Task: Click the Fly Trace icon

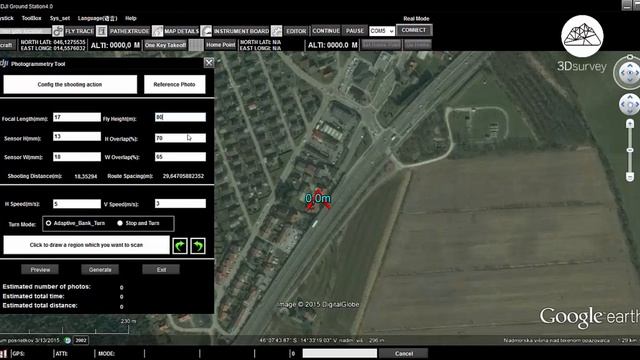Action: pos(58,31)
